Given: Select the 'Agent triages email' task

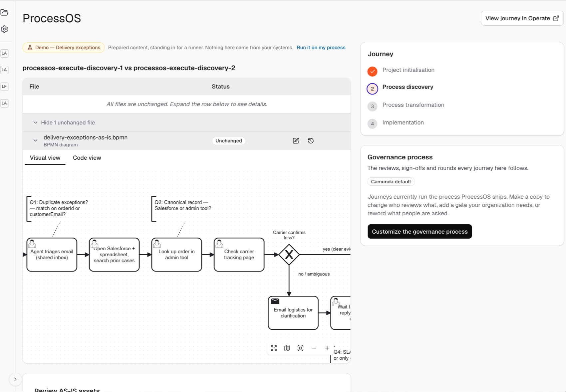Looking at the screenshot, I should 52,255.
